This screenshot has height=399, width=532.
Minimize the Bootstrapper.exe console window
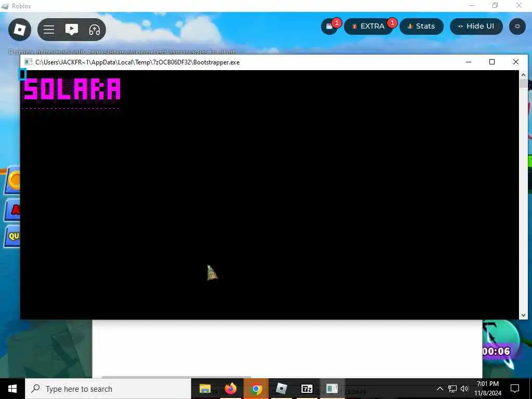[x=469, y=62]
